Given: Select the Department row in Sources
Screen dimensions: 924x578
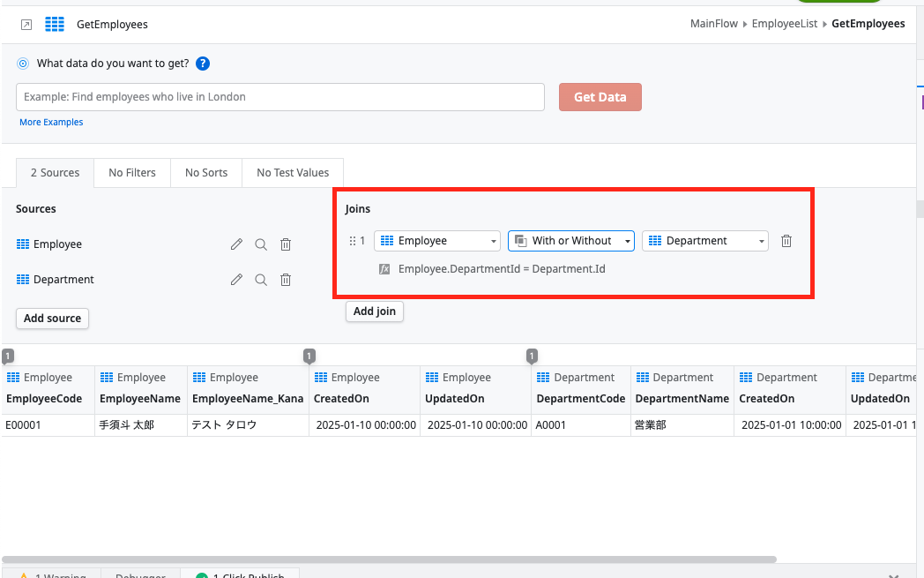Looking at the screenshot, I should click(x=154, y=280).
